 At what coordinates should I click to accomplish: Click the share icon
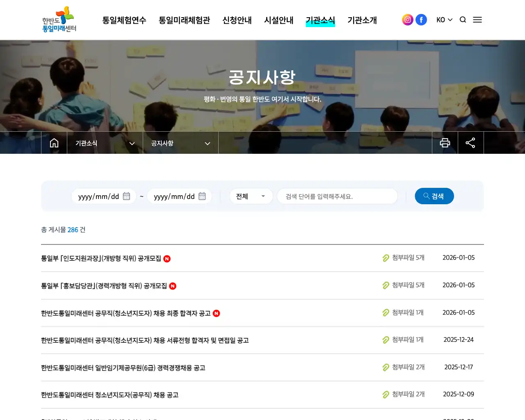pyautogui.click(x=470, y=143)
